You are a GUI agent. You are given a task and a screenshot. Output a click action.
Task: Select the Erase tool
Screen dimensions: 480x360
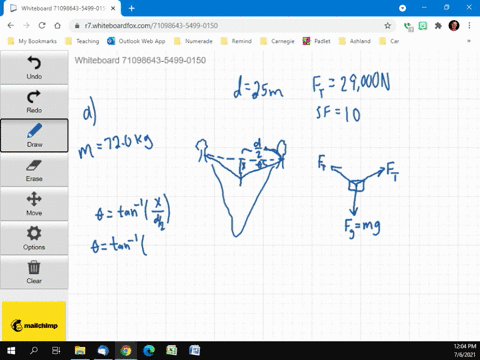coord(34,170)
